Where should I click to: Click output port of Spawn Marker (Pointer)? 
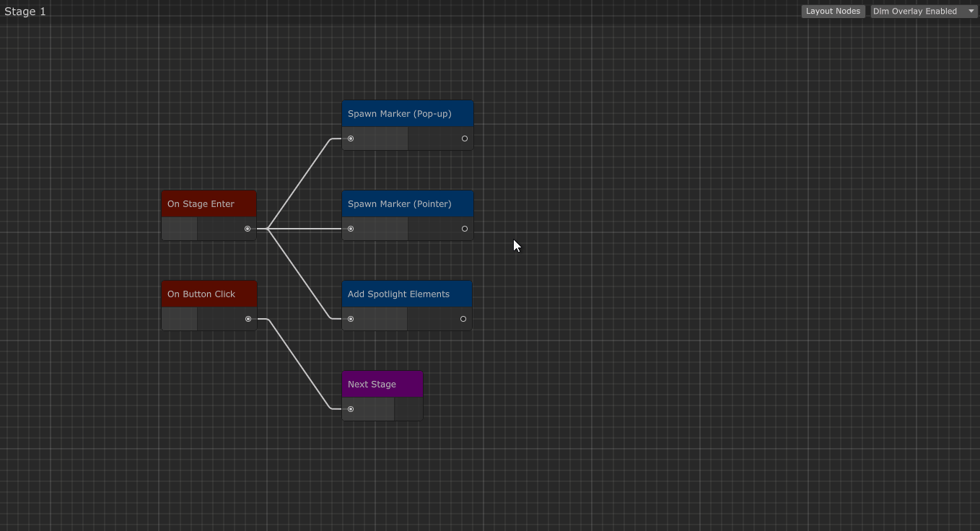pos(465,229)
